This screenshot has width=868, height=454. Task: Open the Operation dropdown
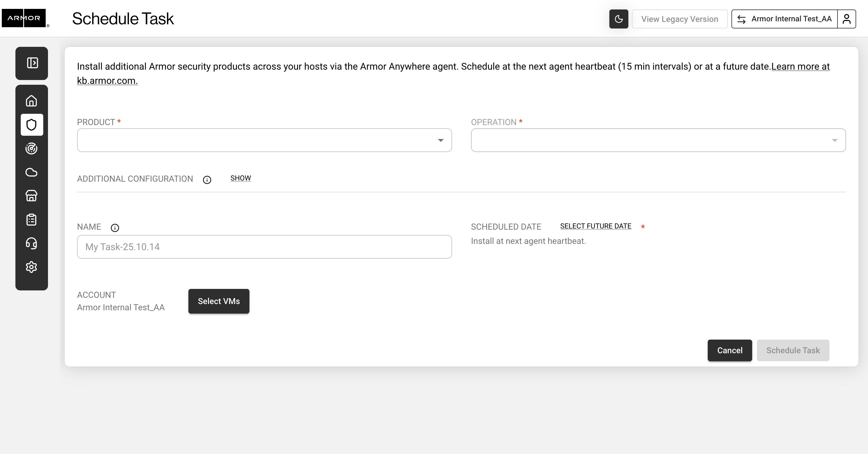pos(658,140)
